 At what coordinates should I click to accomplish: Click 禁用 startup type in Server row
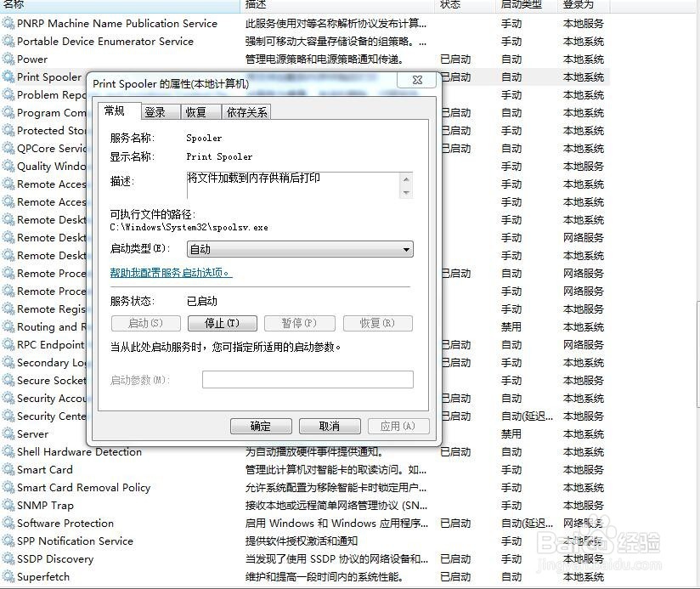[511, 433]
